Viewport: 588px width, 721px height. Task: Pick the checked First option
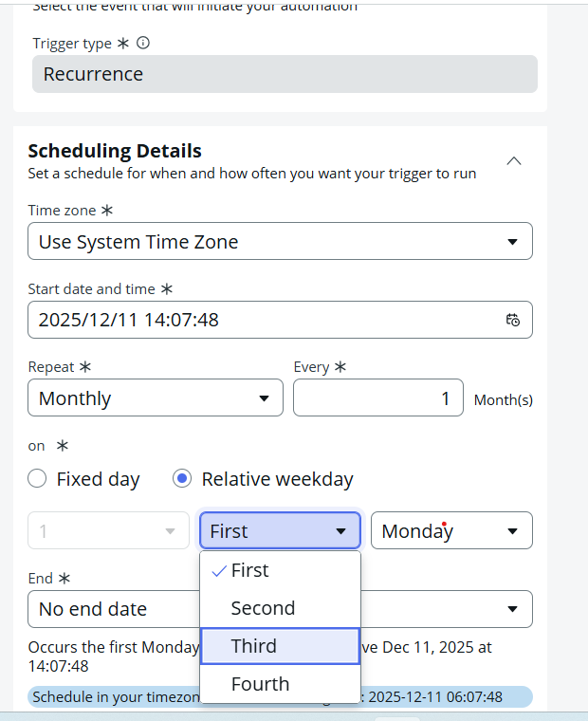tap(280, 570)
